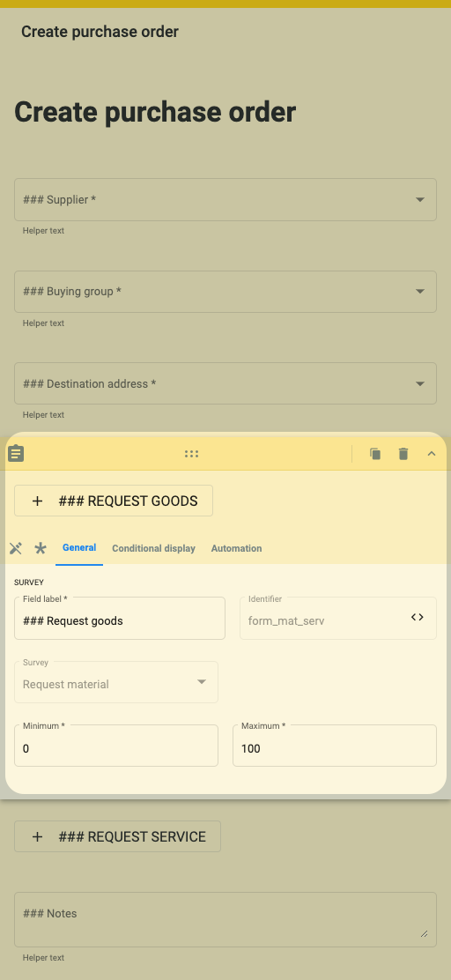Screen dimensions: 451x980
Task: Click the drag handle dots icon
Action: pos(192,454)
